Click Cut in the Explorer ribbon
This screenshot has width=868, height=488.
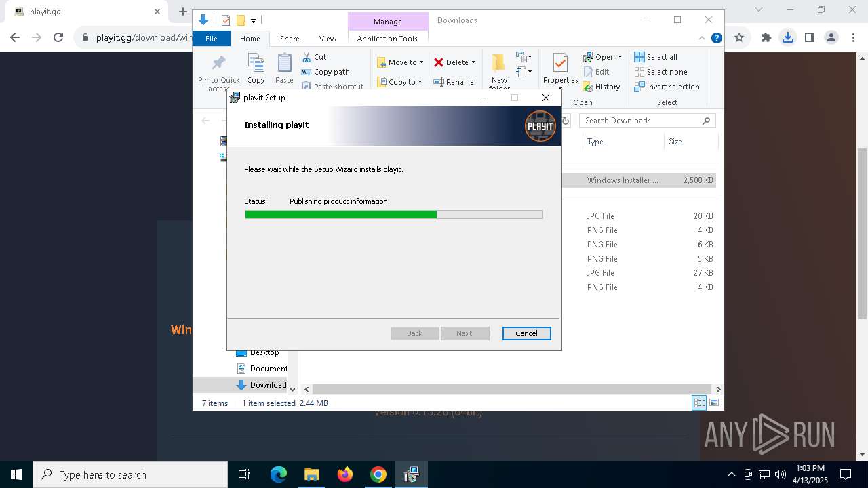(x=315, y=57)
